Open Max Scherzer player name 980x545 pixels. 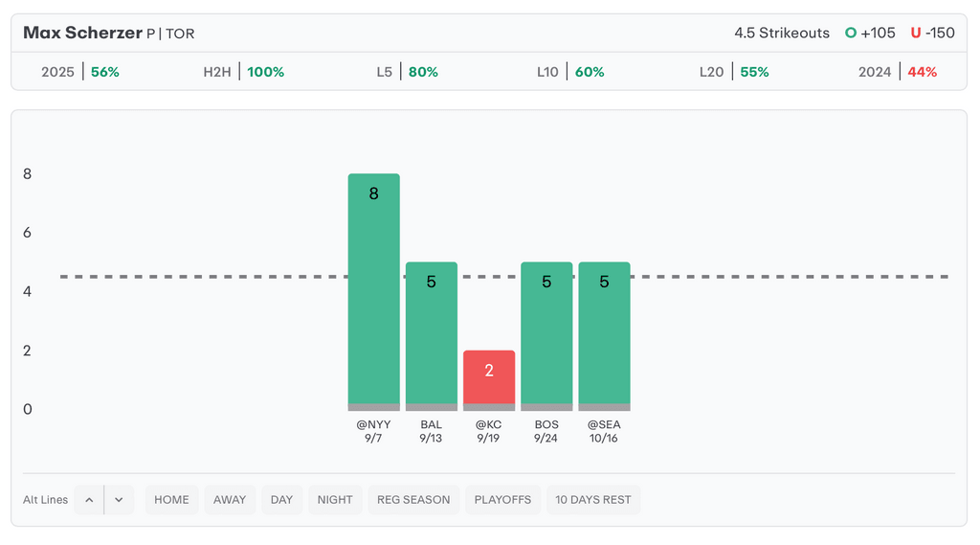pyautogui.click(x=82, y=34)
